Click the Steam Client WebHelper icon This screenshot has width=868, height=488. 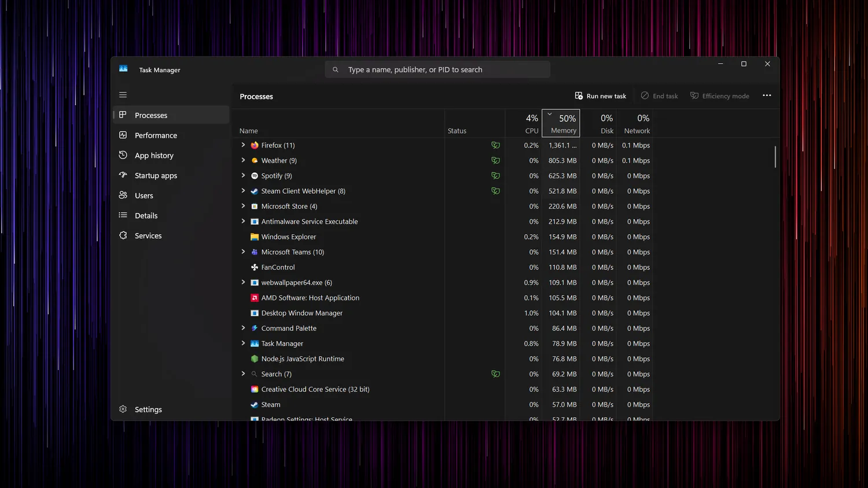[x=255, y=191]
